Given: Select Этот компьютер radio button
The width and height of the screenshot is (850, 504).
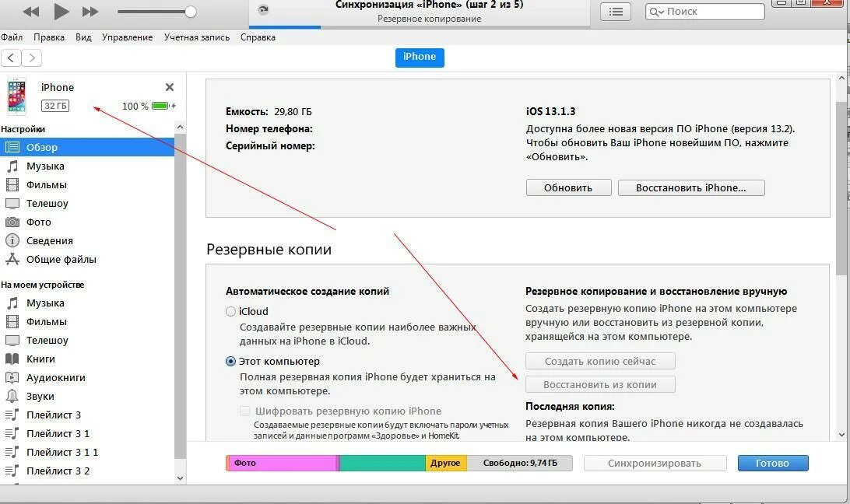Looking at the screenshot, I should click(230, 362).
